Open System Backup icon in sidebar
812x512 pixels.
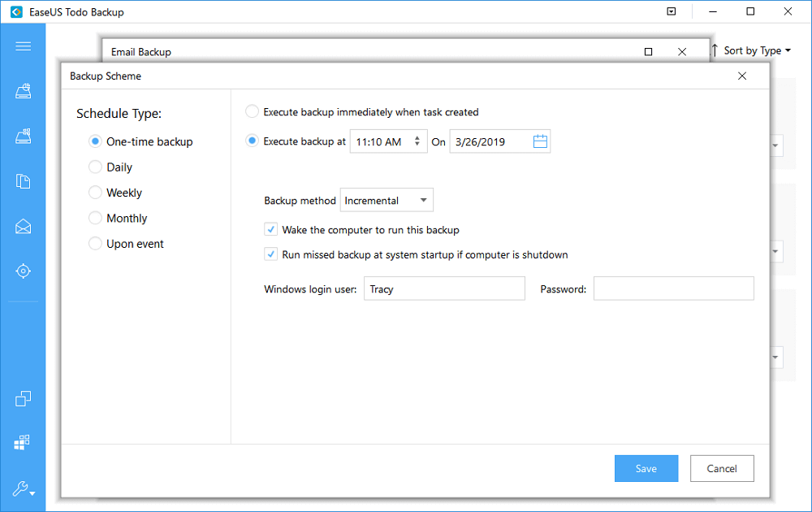pyautogui.click(x=23, y=137)
